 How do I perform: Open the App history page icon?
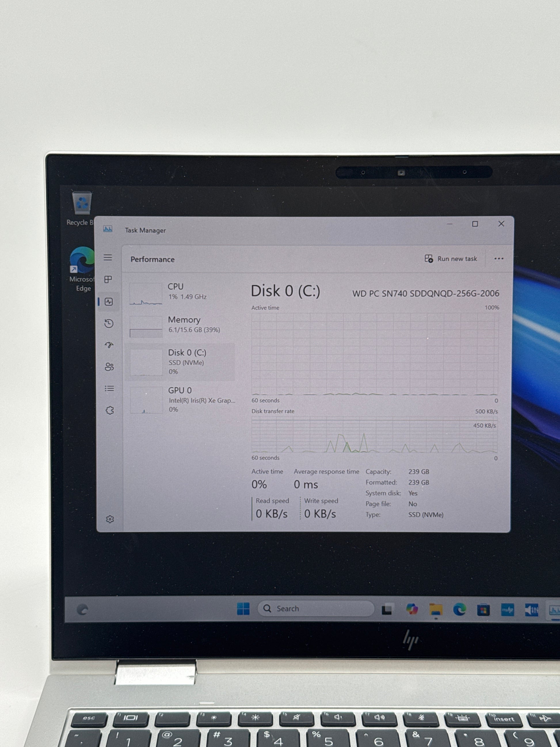[109, 324]
